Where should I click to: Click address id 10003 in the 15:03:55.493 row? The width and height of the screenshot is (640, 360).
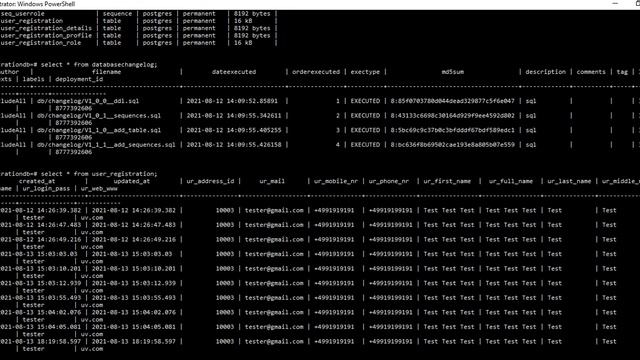225,298
